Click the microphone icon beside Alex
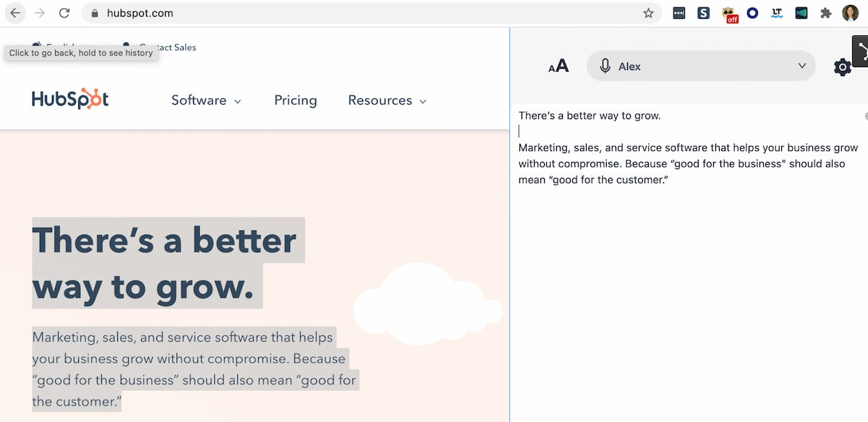 [605, 66]
